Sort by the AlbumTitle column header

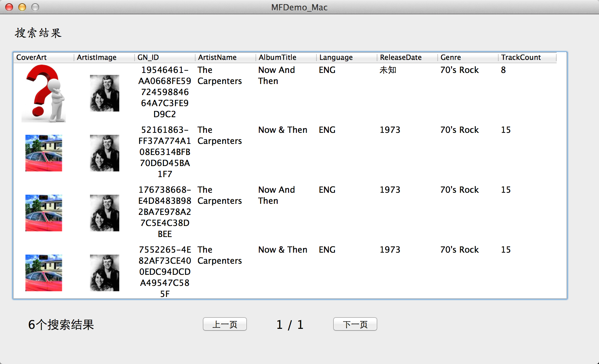[286, 57]
